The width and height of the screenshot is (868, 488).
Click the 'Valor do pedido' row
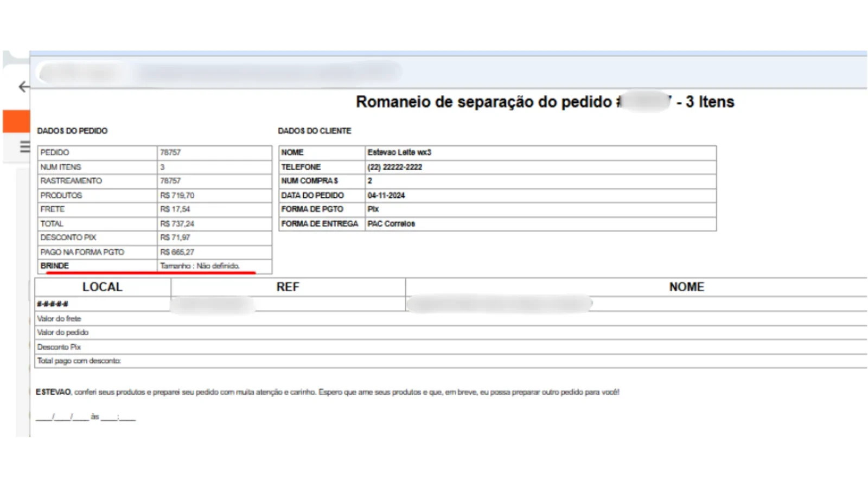coord(451,332)
